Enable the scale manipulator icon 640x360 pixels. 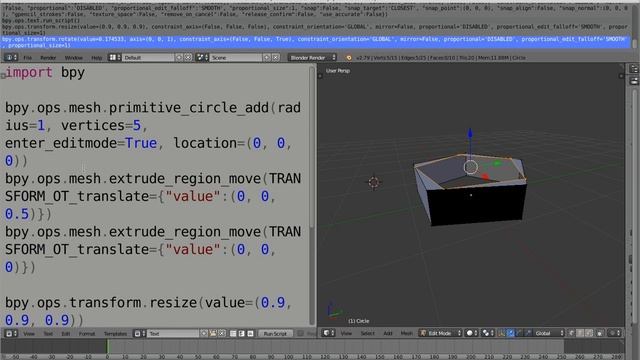coord(528,333)
